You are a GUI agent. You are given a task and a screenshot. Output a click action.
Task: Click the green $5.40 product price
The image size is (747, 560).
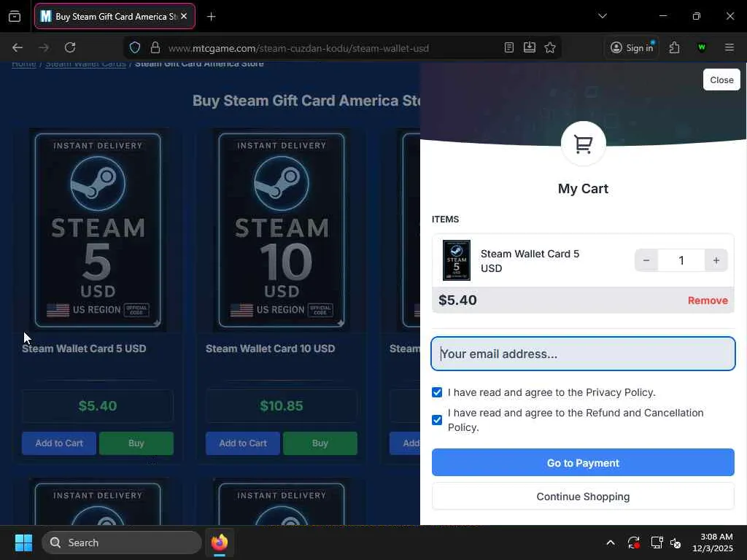(x=98, y=405)
